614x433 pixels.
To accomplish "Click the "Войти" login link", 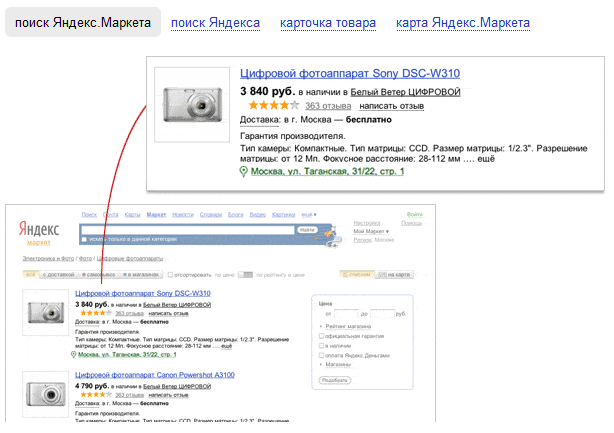I will [415, 215].
